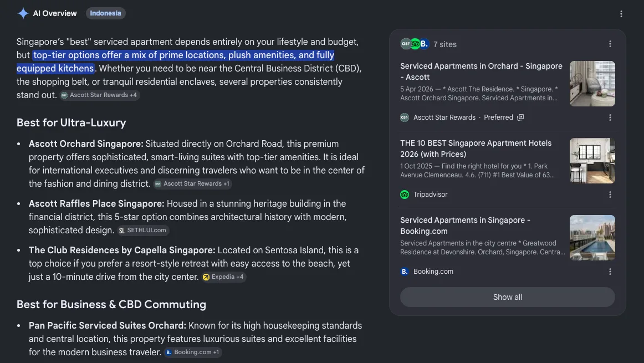
Task: Click the AI Overview heading text
Action: [55, 13]
